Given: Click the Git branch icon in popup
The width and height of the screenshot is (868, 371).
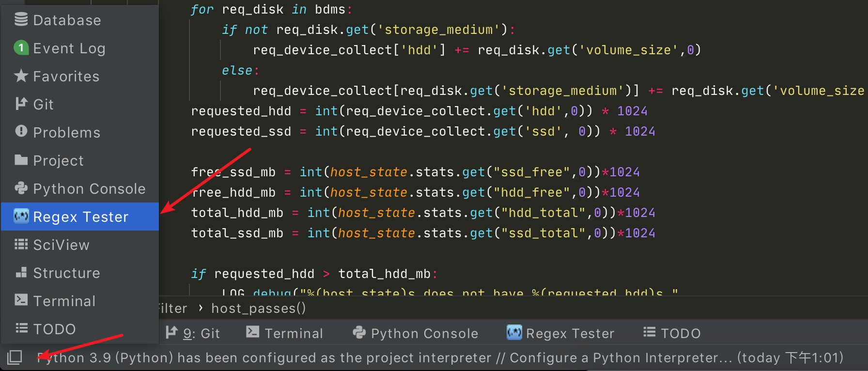Looking at the screenshot, I should pyautogui.click(x=21, y=104).
